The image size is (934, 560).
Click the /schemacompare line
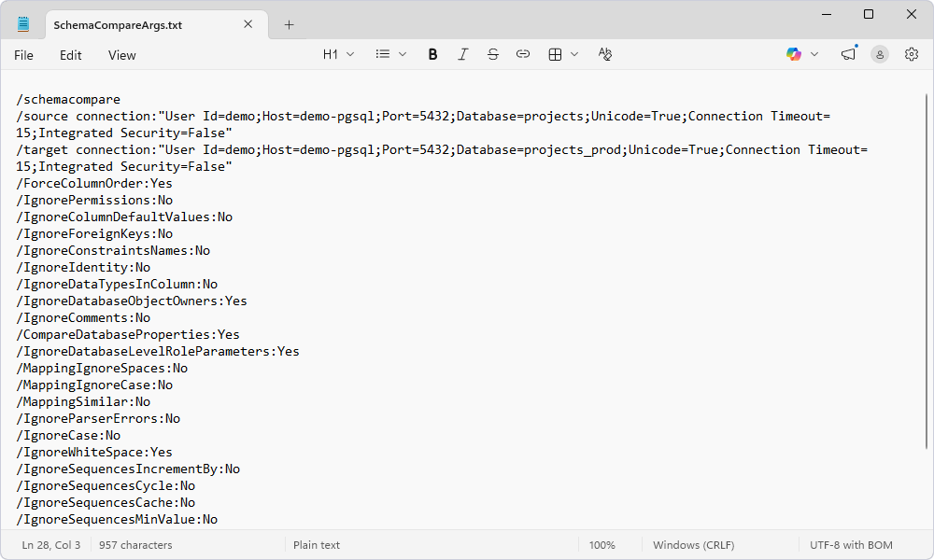68,99
